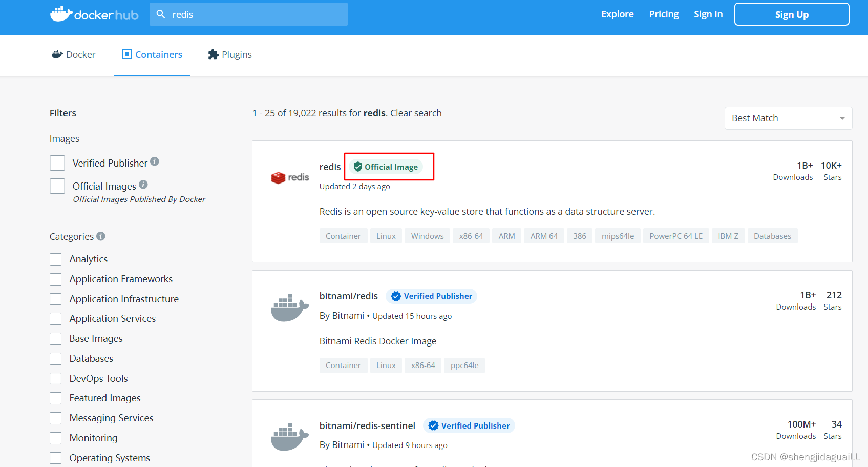868x467 pixels.
Task: Click the Windows tag on redis
Action: click(x=427, y=236)
